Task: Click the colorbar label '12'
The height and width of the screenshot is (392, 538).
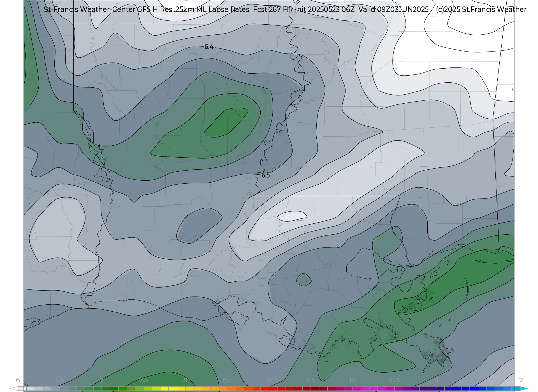Action: 520,380
